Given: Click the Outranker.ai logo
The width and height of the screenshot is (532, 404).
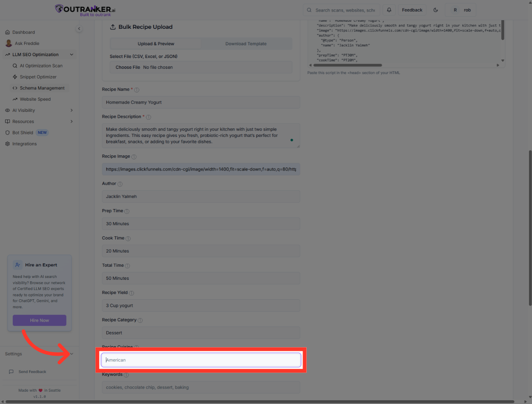Looking at the screenshot, I should coord(85,10).
